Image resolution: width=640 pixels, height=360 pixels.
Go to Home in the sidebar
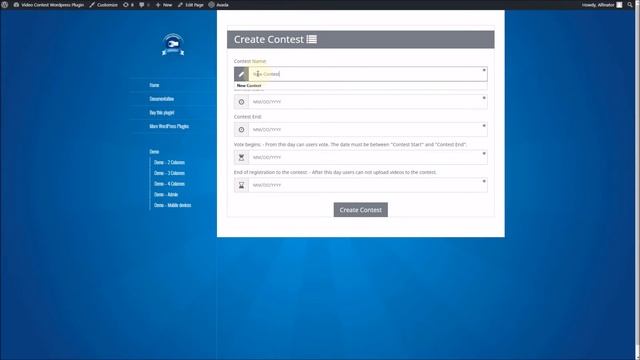[x=154, y=85]
